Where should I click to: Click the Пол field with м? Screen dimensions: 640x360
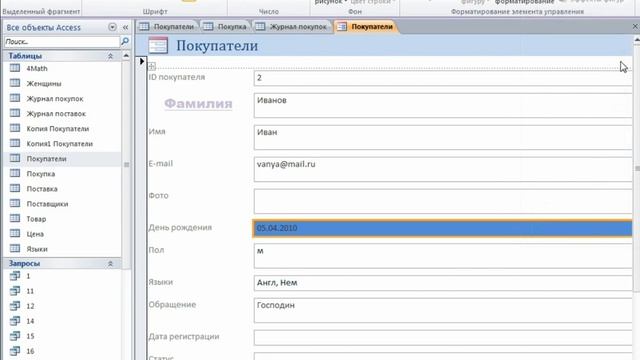[x=443, y=256]
